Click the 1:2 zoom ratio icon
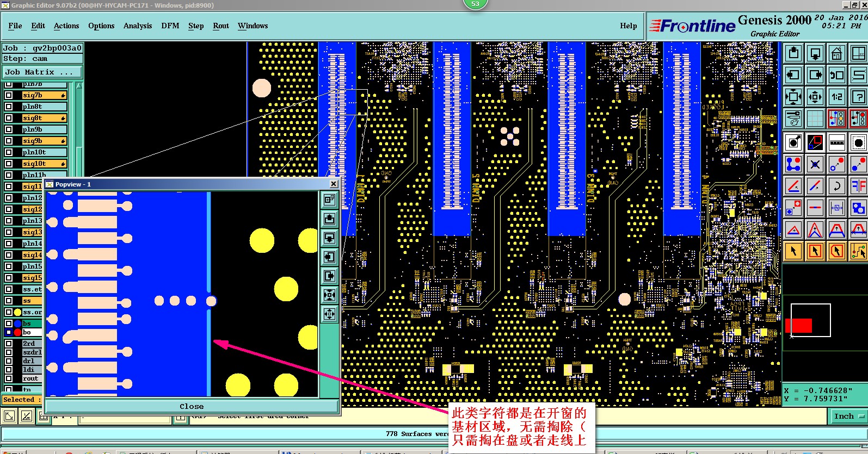The image size is (868, 454). (x=836, y=97)
